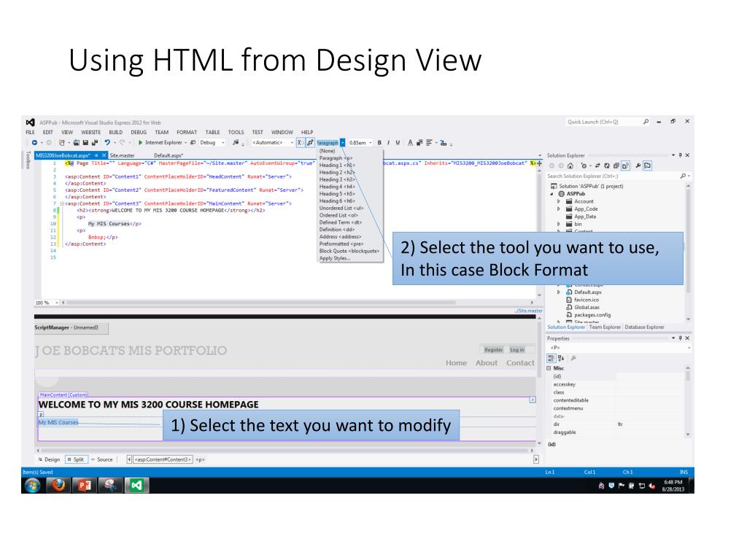The image size is (747, 560).
Task: Expand the Default.aspx node in Solution Explorer
Action: click(559, 292)
